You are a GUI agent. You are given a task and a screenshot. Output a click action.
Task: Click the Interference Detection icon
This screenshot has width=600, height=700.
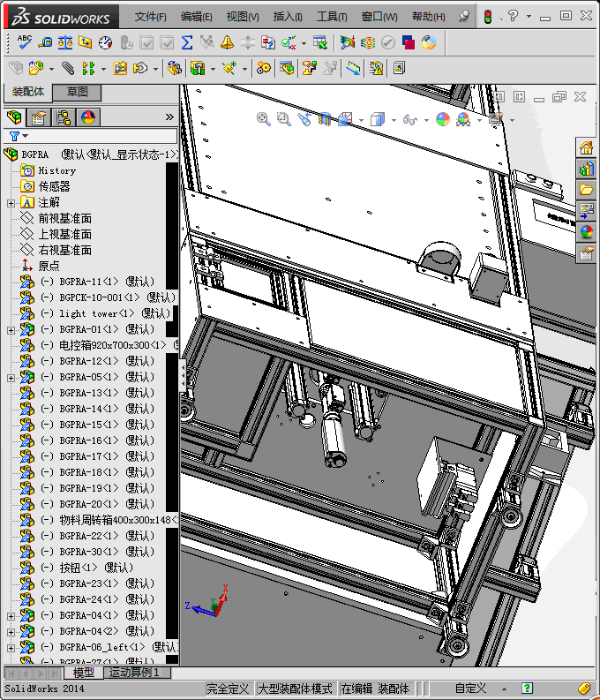pyautogui.click(x=376, y=68)
